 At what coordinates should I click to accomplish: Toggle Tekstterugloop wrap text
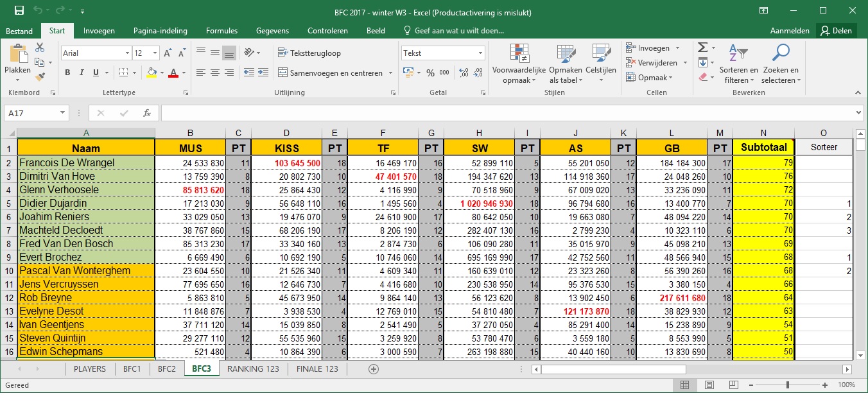click(x=309, y=53)
